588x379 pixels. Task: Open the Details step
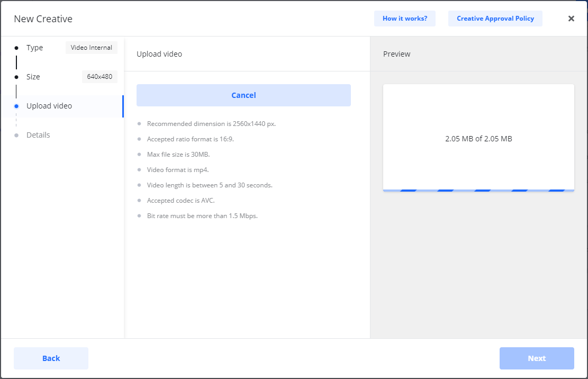coord(38,135)
